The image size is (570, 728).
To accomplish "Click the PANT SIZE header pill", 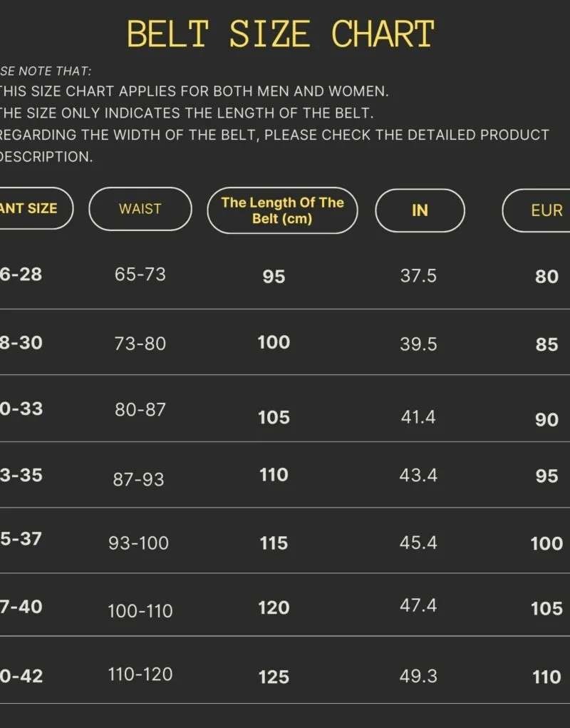I will (x=36, y=208).
